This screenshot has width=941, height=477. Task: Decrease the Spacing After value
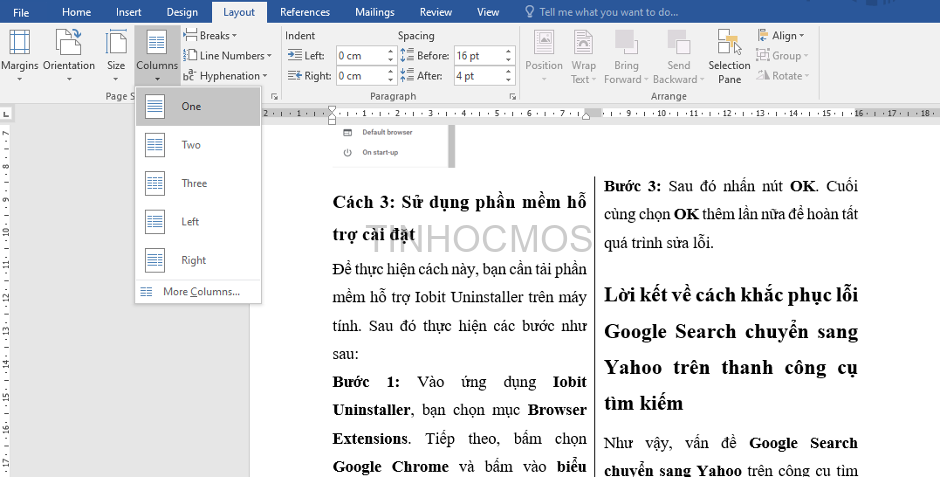pos(509,80)
